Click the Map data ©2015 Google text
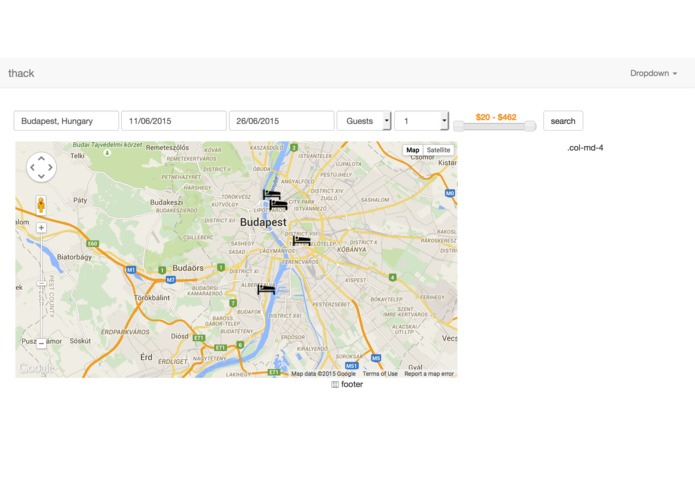This screenshot has width=695, height=494. [323, 374]
